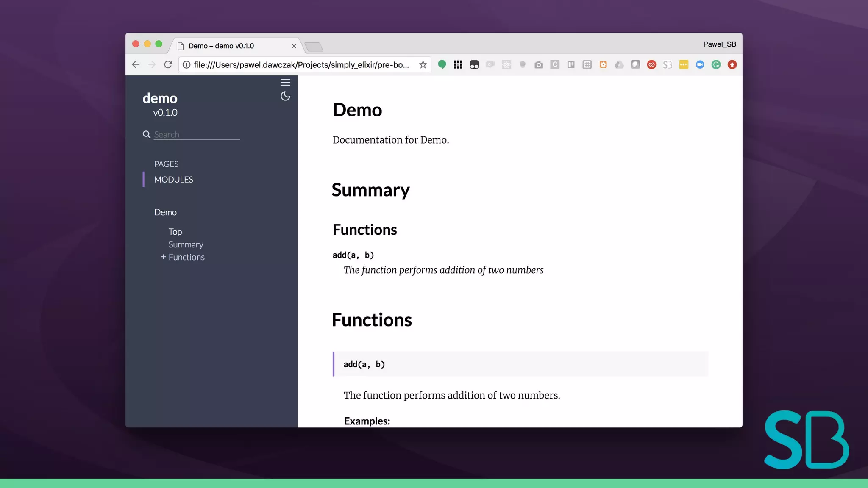Click the address bar URL field
This screenshot has height=488, width=868.
click(301, 64)
